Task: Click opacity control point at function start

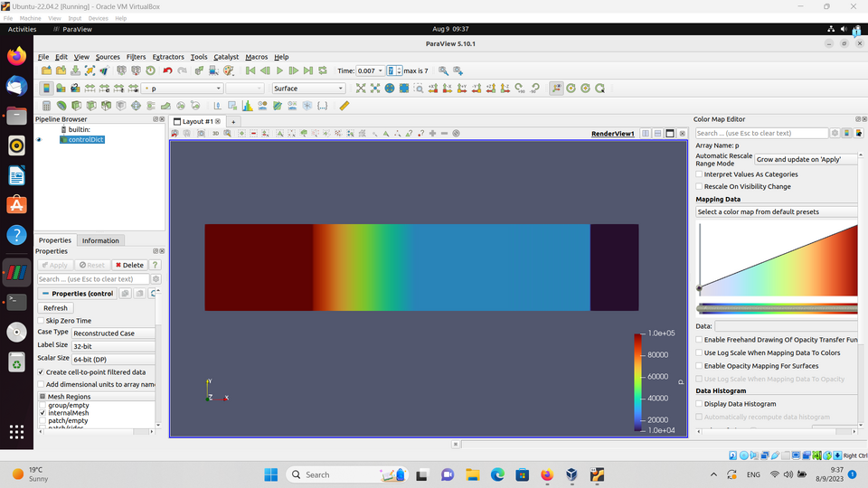Action: 699,288
